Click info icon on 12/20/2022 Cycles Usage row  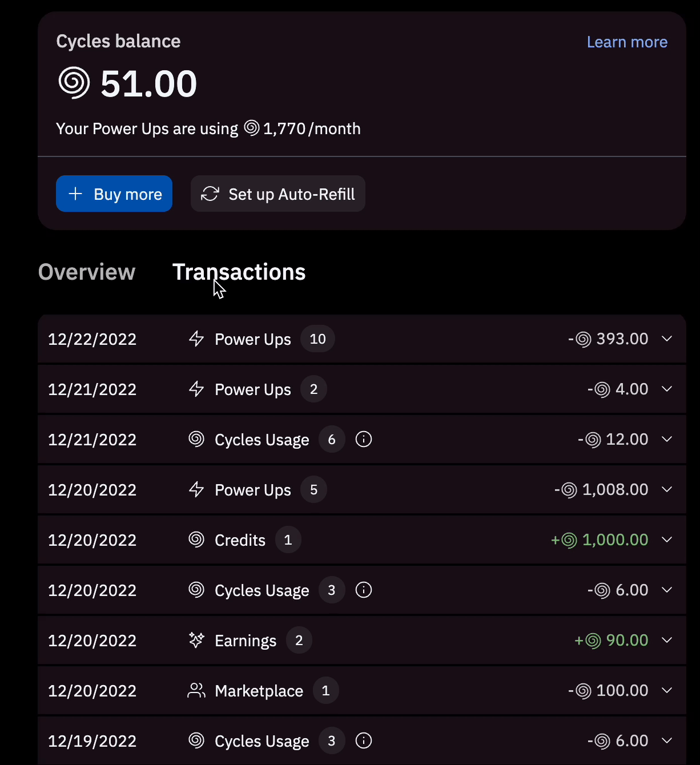[364, 590]
